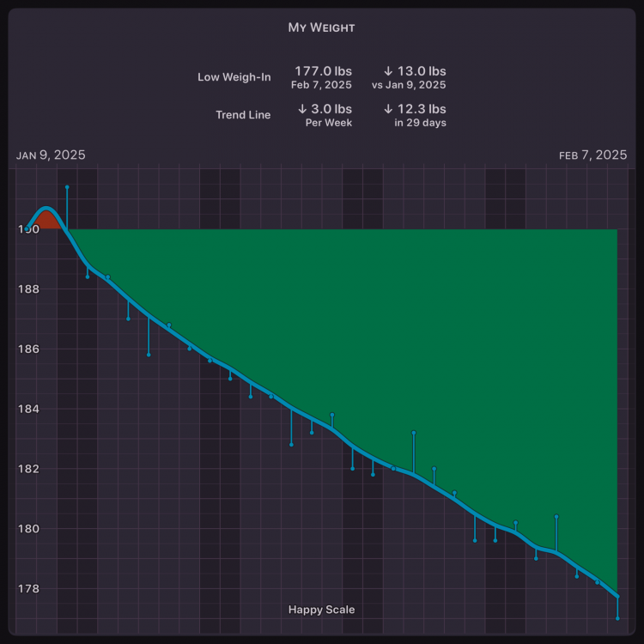644x644 pixels.
Task: Click the 'Per Week' trend rate text
Action: 328,123
